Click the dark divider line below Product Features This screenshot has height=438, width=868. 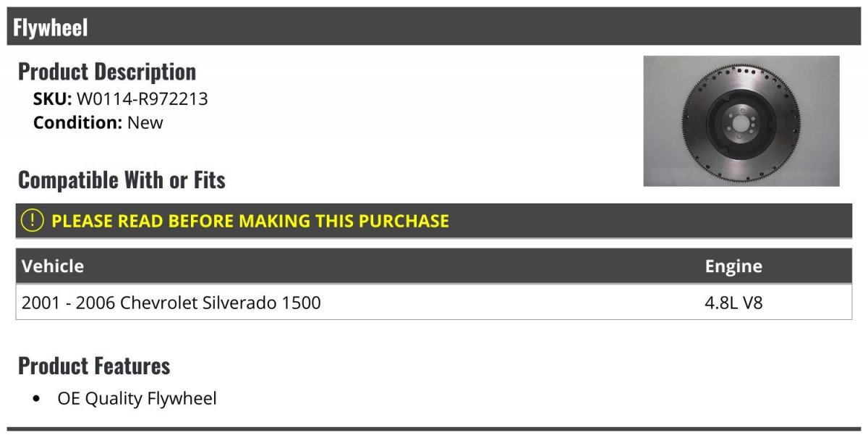pos(434,429)
